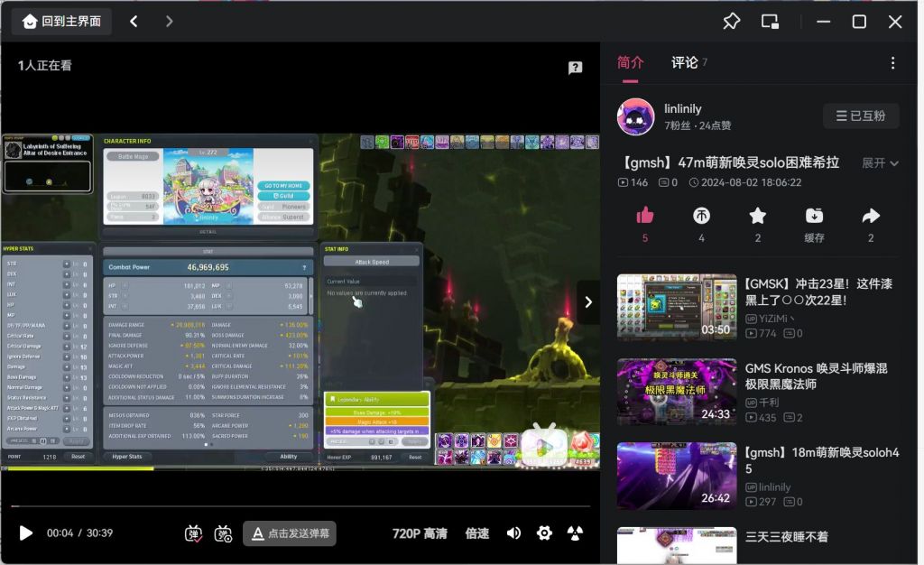
Task: Click the play button to resume video
Action: pos(25,533)
